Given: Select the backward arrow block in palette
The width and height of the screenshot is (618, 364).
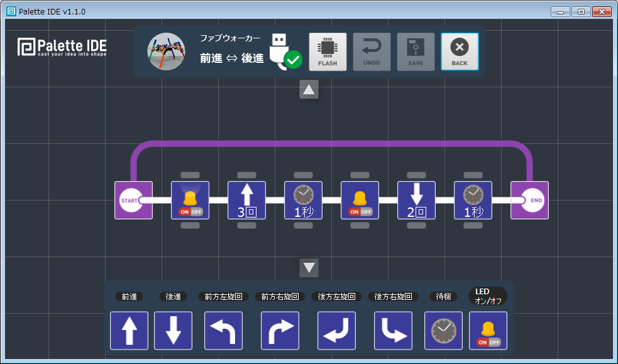Looking at the screenshot, I should [173, 331].
